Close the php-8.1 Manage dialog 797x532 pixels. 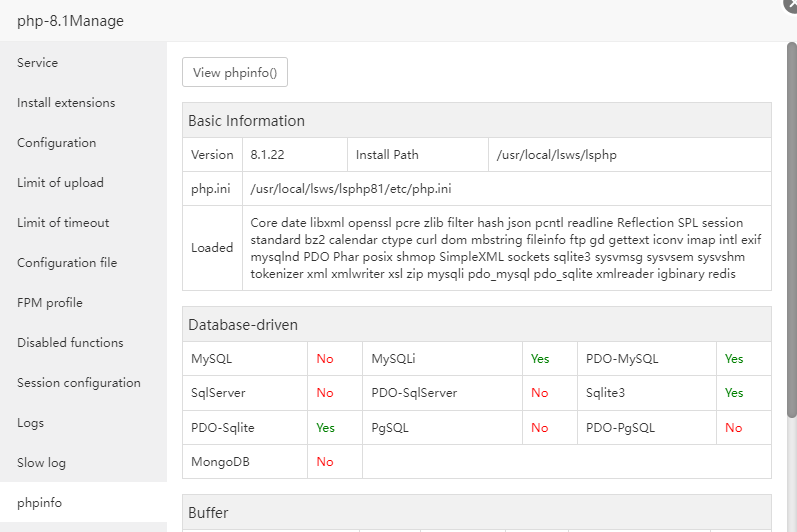[791, 4]
